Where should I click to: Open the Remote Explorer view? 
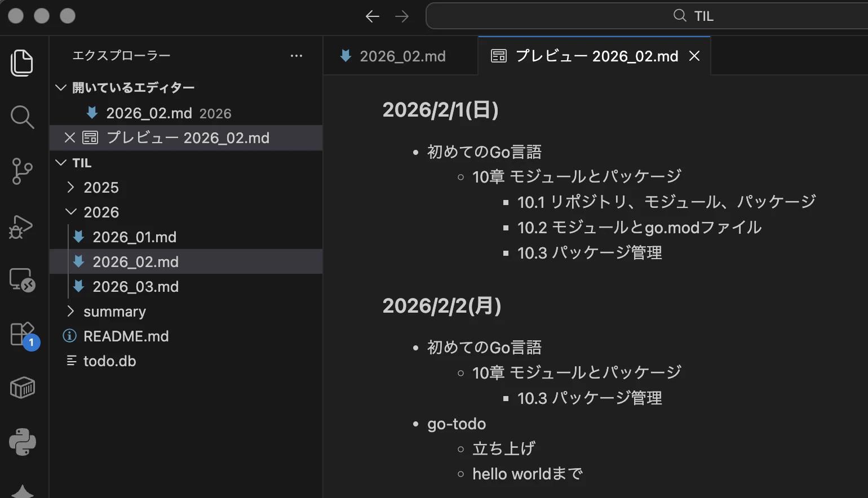pyautogui.click(x=22, y=279)
